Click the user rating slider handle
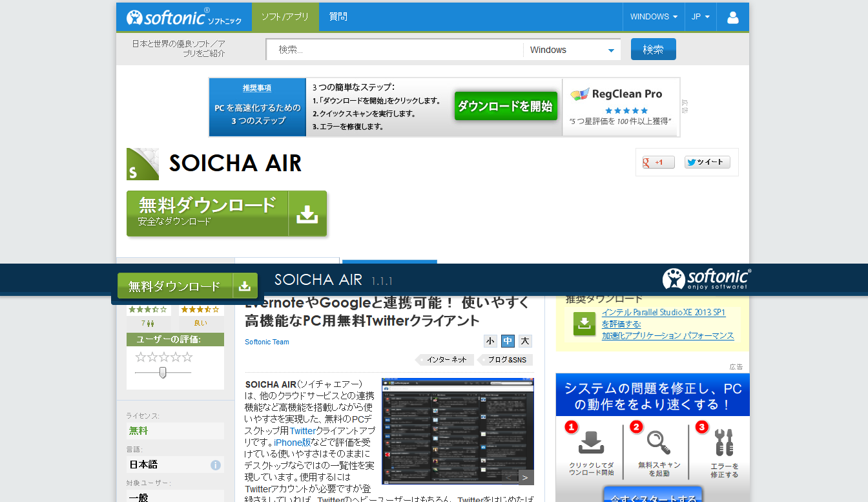This screenshot has width=868, height=502. tap(163, 372)
